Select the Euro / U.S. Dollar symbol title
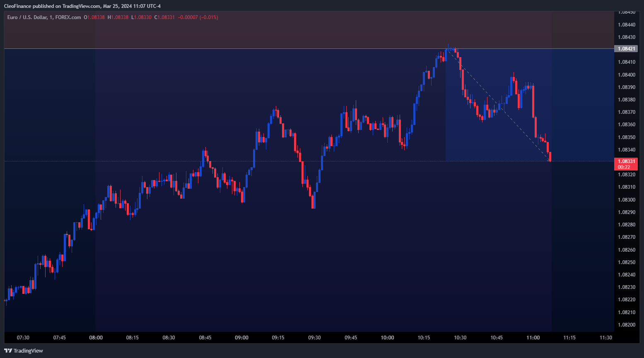The image size is (644, 358). pyautogui.click(x=44, y=17)
